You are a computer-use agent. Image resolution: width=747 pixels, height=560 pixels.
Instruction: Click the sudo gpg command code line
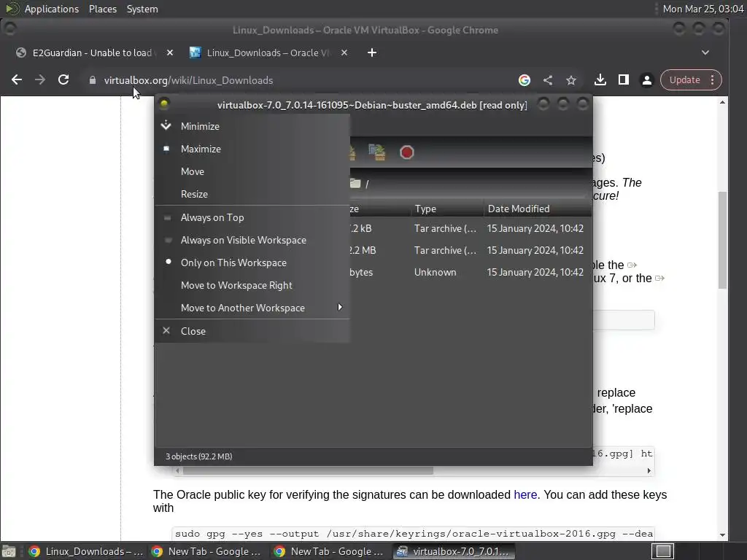[x=414, y=534]
